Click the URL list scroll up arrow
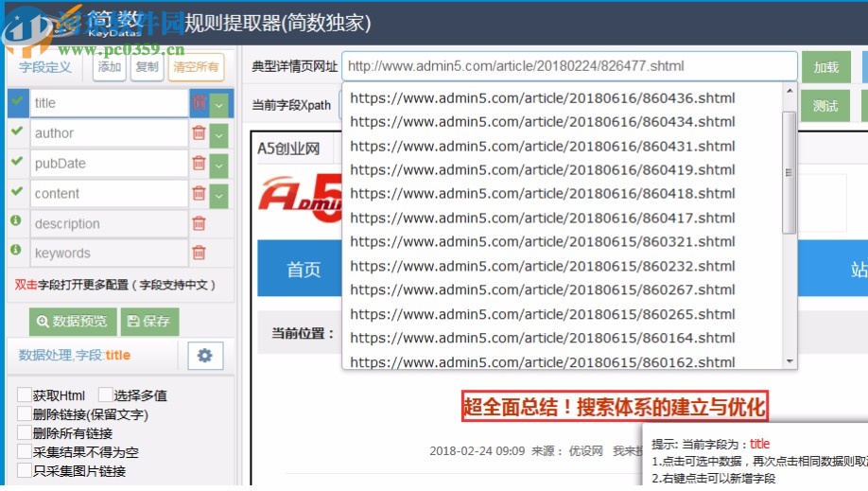The height and width of the screenshot is (491, 868). 790,90
